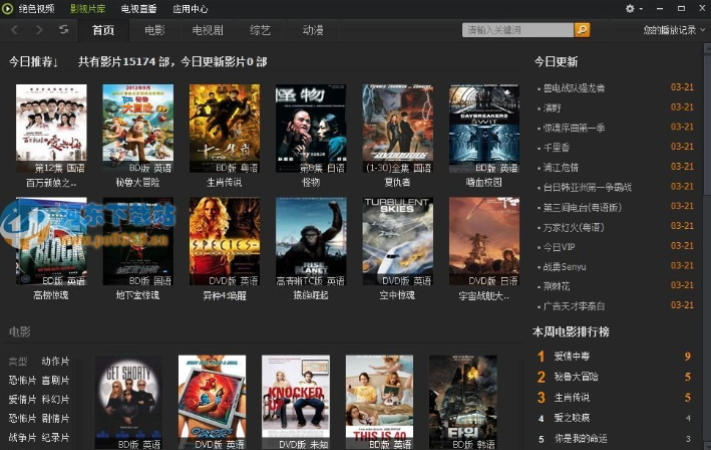Open the Turbulent Skies movie poster

(x=397, y=236)
